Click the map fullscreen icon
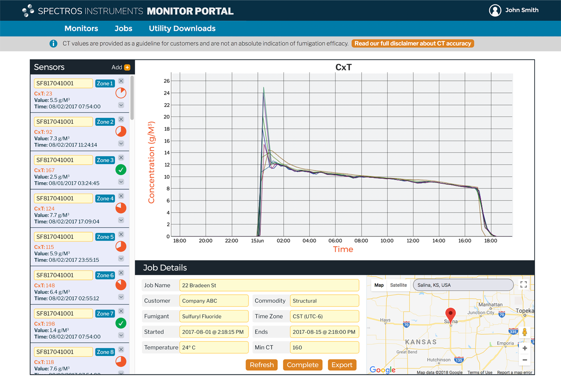This screenshot has height=392, width=561. 524,285
